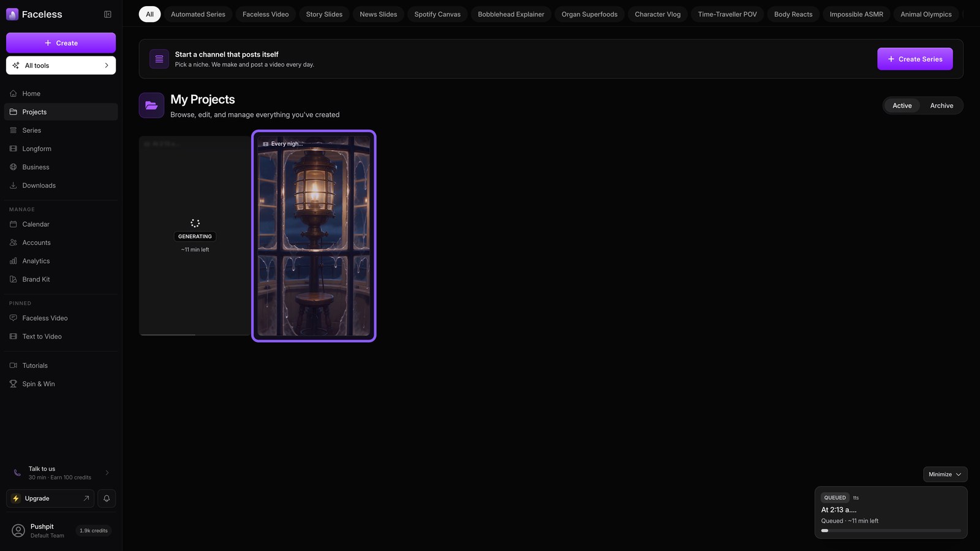Select the Brand Kit icon
Image resolution: width=980 pixels, height=551 pixels.
click(x=13, y=279)
